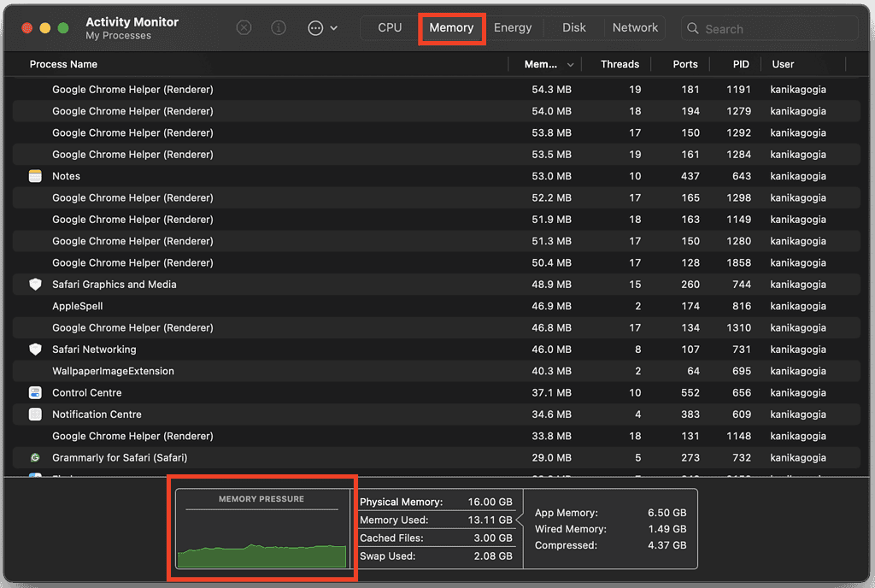Select the Safari Networking process name
The image size is (875, 588).
coord(94,350)
